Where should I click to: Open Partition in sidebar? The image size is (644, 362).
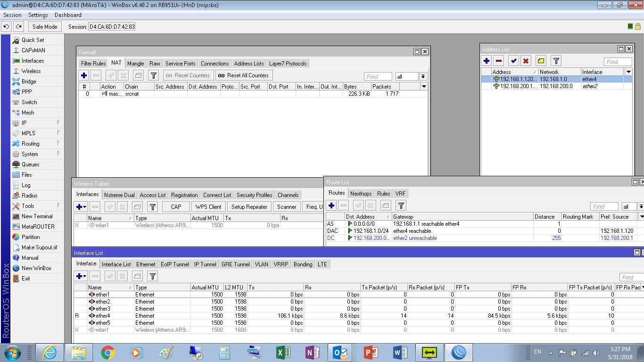pos(31,237)
